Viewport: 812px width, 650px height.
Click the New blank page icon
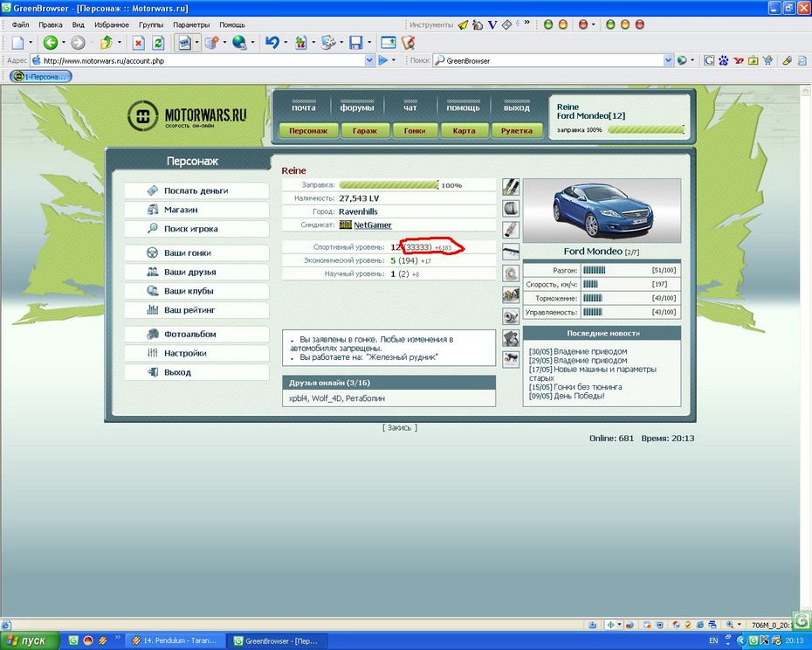pos(18,43)
